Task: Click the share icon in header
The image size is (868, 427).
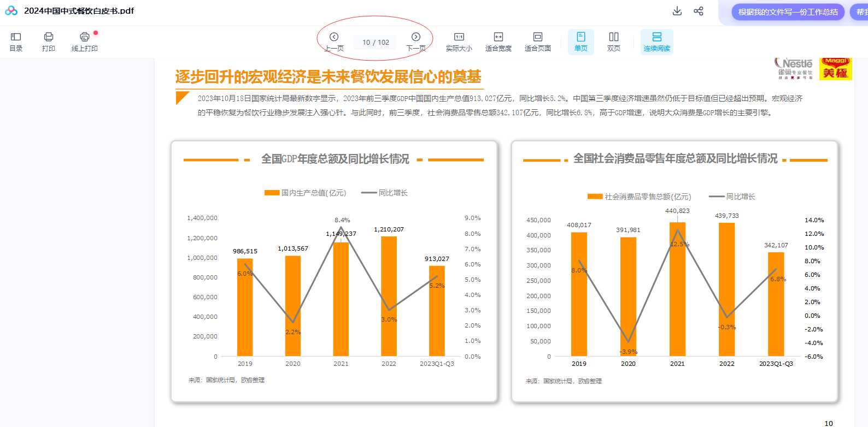Action: click(x=699, y=11)
